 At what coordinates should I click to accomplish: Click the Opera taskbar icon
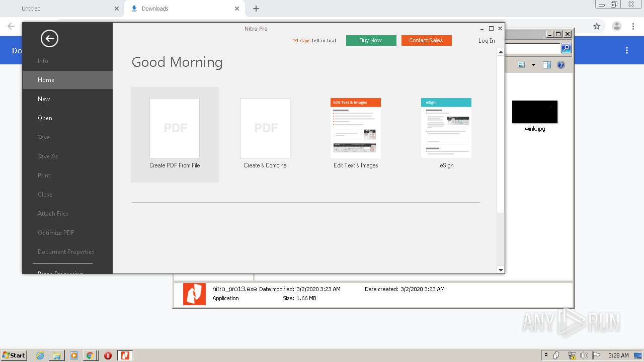pos(108,355)
